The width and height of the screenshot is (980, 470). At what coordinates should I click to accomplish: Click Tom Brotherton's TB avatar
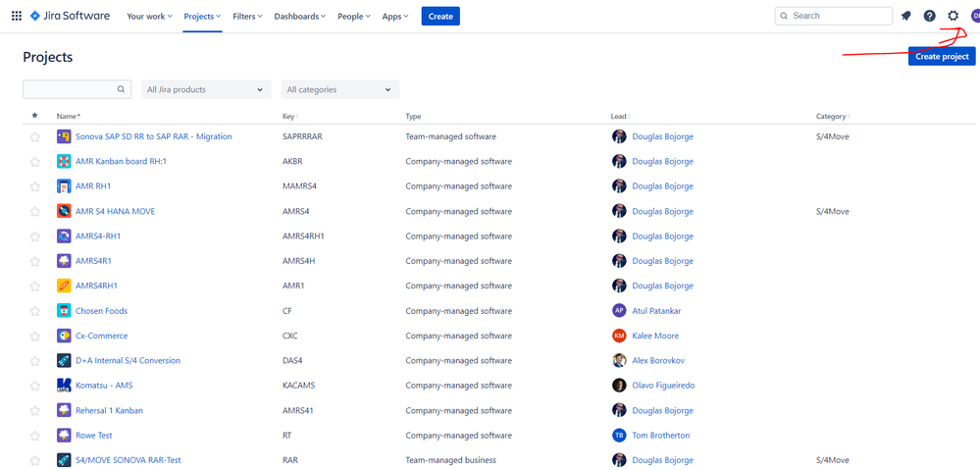pyautogui.click(x=619, y=435)
